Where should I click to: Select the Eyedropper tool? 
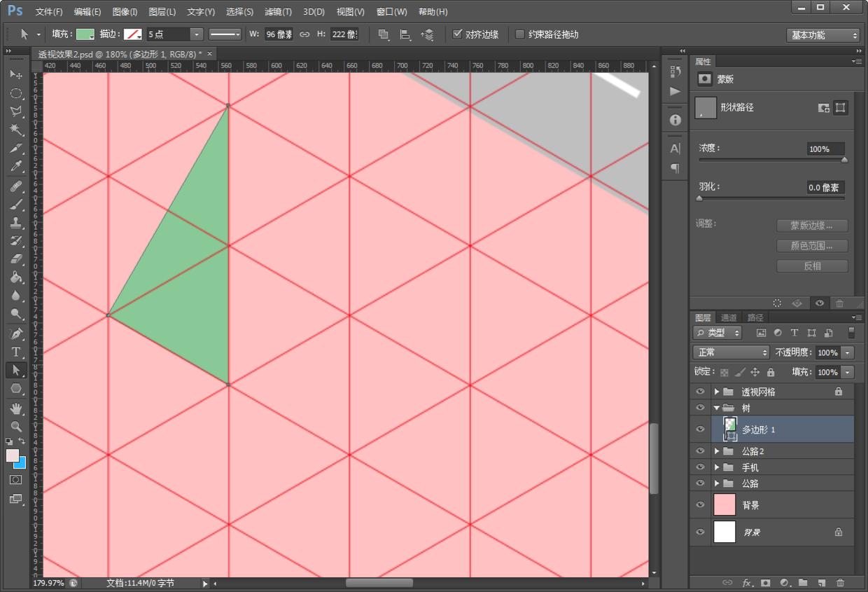(16, 167)
